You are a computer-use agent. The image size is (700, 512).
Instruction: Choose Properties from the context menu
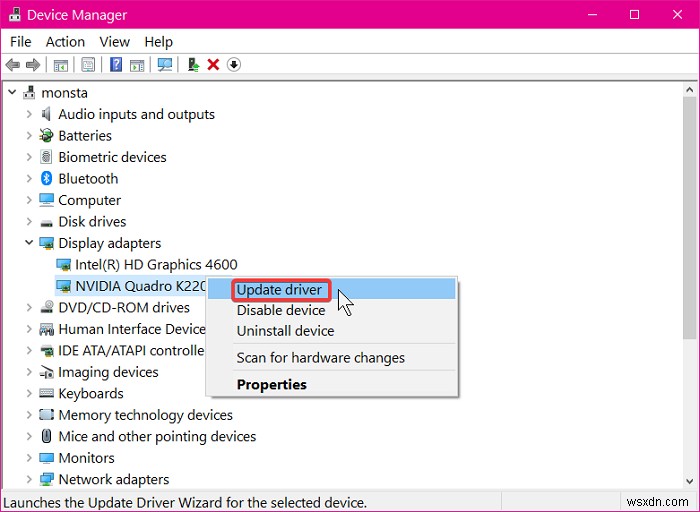pos(332,384)
